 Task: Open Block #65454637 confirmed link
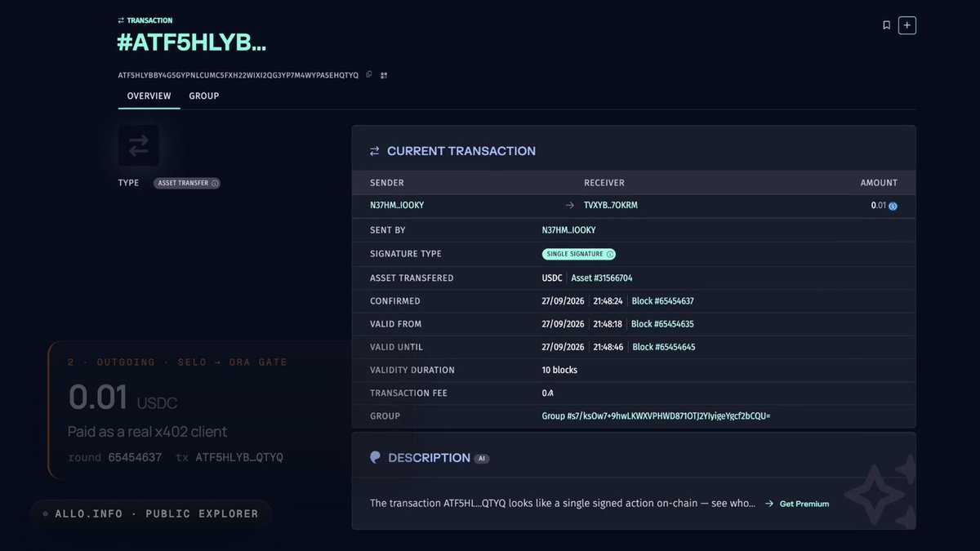point(663,301)
